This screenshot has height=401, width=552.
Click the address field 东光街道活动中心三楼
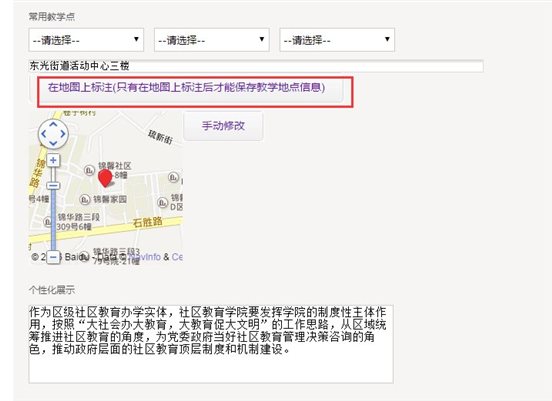256,66
